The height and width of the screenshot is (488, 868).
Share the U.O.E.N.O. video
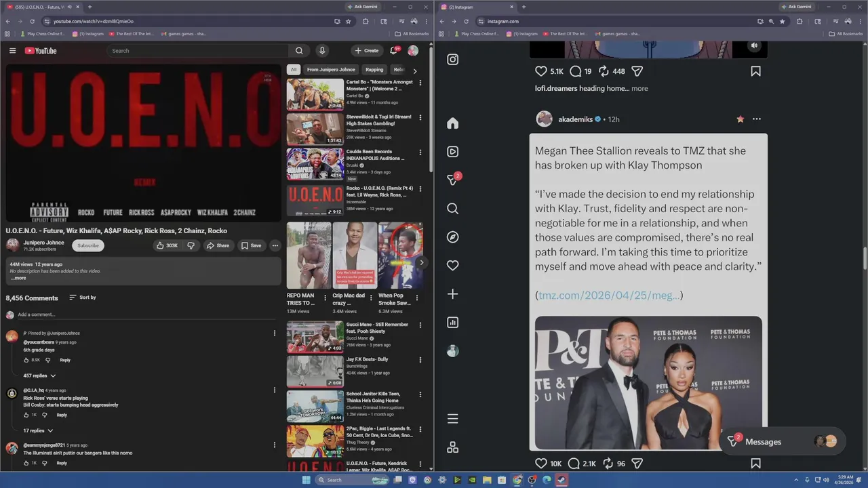click(x=218, y=245)
